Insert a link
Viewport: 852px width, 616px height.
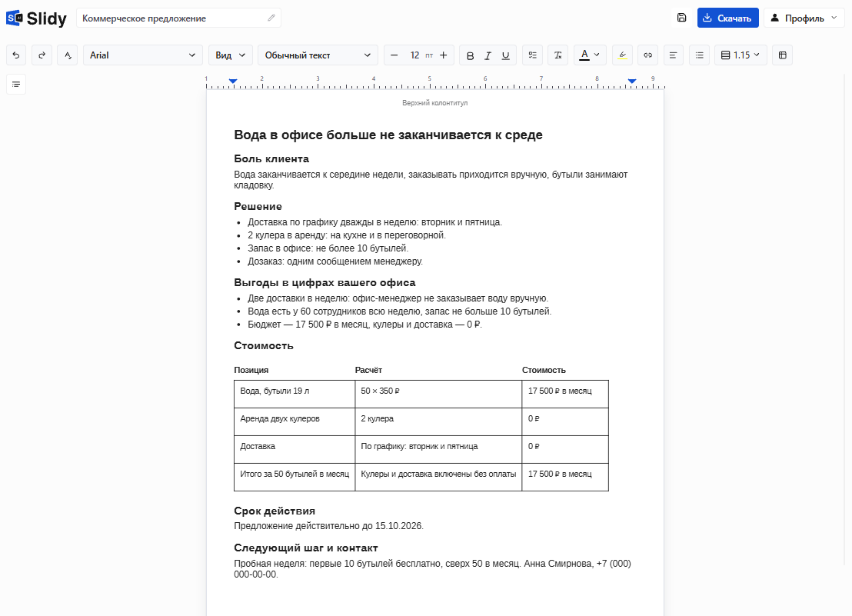(x=647, y=55)
